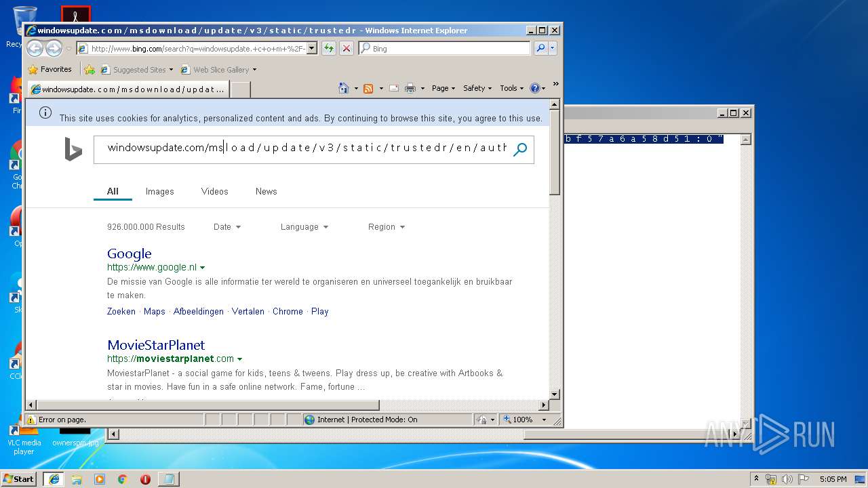This screenshot has width=868, height=488.
Task: Open the Print dropdown arrow
Action: 422,88
